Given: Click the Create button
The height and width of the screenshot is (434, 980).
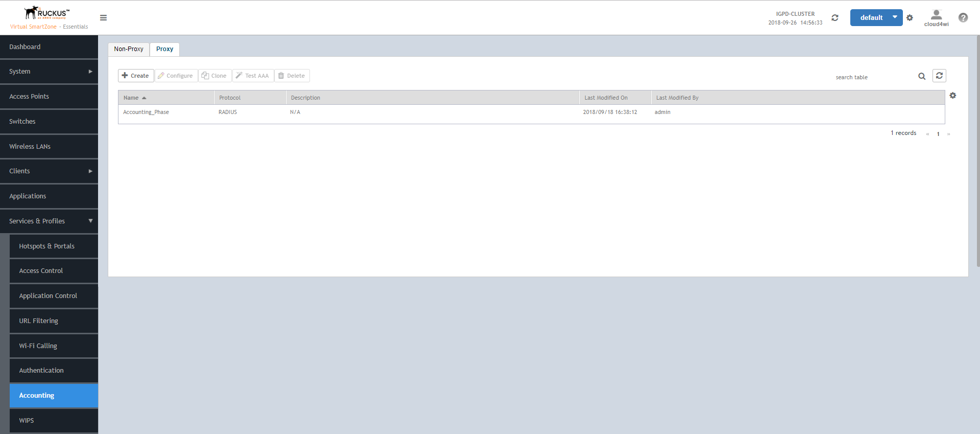Looking at the screenshot, I should (x=136, y=76).
